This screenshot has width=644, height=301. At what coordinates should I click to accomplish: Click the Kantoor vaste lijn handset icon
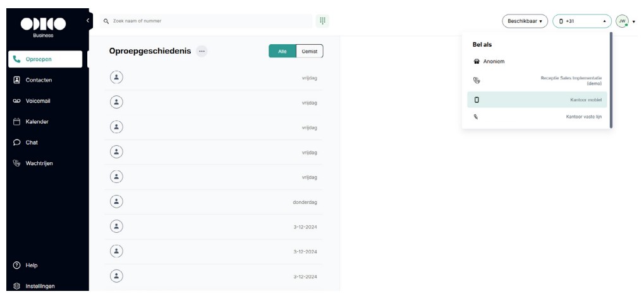coord(476,117)
